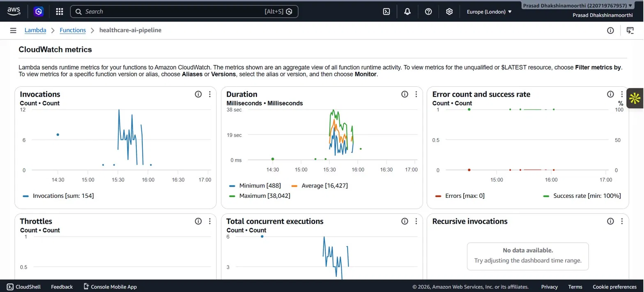644x292 pixels.
Task: Show info for the Invocations widget
Action: (x=198, y=94)
